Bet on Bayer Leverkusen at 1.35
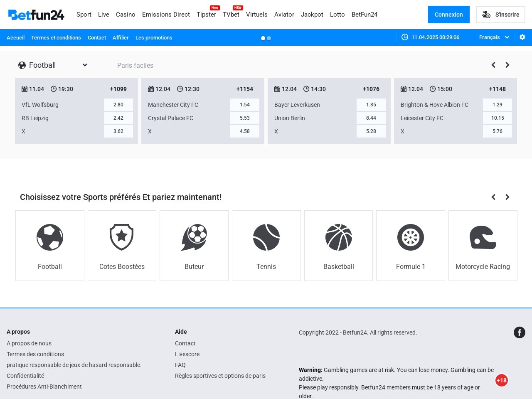532x399 pixels. [x=371, y=105]
